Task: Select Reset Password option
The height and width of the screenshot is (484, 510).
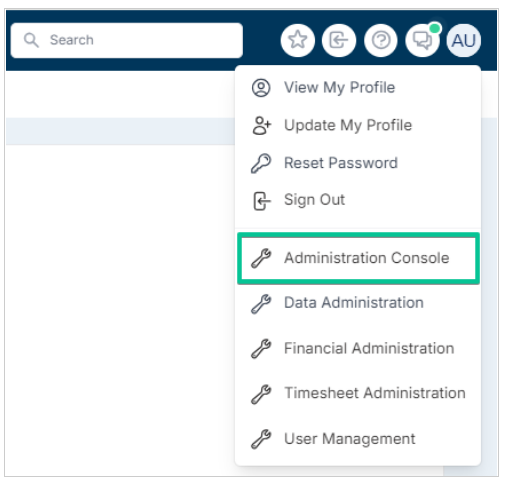Action: point(358,163)
